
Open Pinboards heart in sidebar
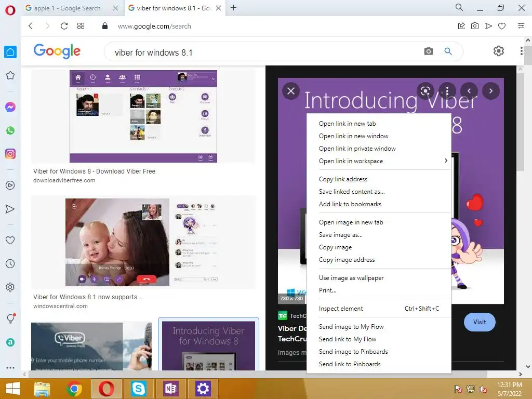point(10,240)
